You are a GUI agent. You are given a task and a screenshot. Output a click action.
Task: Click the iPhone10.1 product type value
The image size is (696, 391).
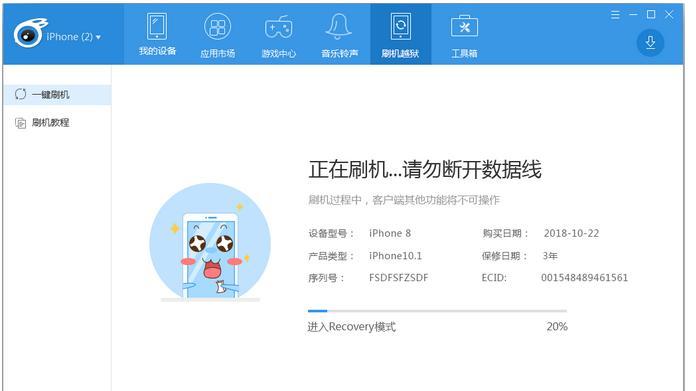(395, 256)
